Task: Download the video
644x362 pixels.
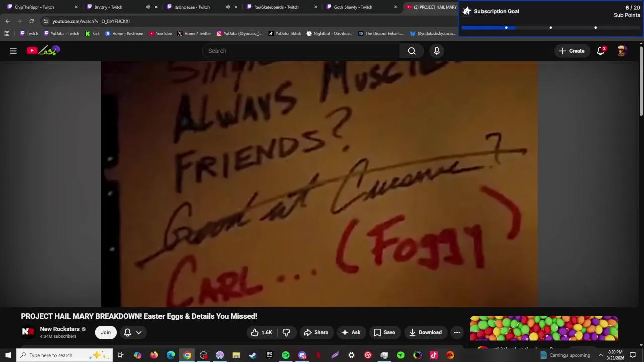Action: [x=425, y=332]
